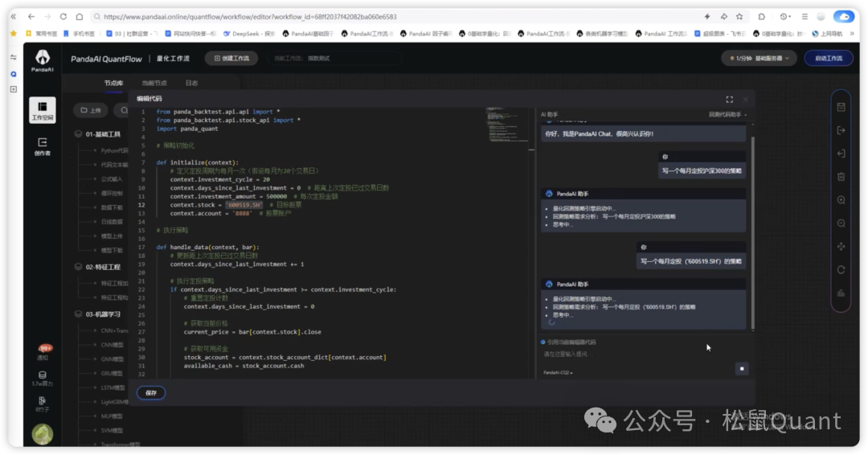Open the 工作空间 workspace sidebar icon
This screenshot has height=455, width=868.
tap(42, 109)
